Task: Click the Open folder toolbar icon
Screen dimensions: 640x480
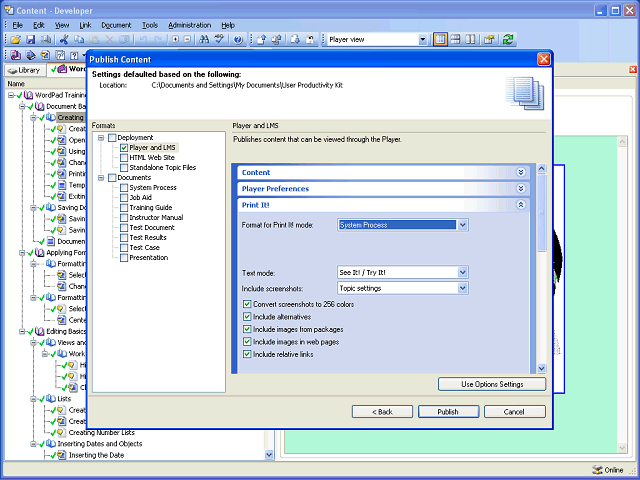Action: coord(16,40)
